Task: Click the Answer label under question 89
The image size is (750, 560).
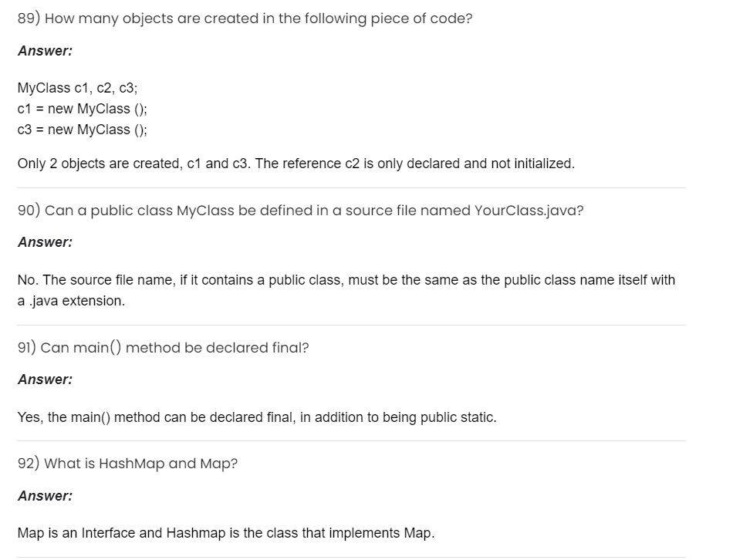Action: pyautogui.click(x=46, y=51)
